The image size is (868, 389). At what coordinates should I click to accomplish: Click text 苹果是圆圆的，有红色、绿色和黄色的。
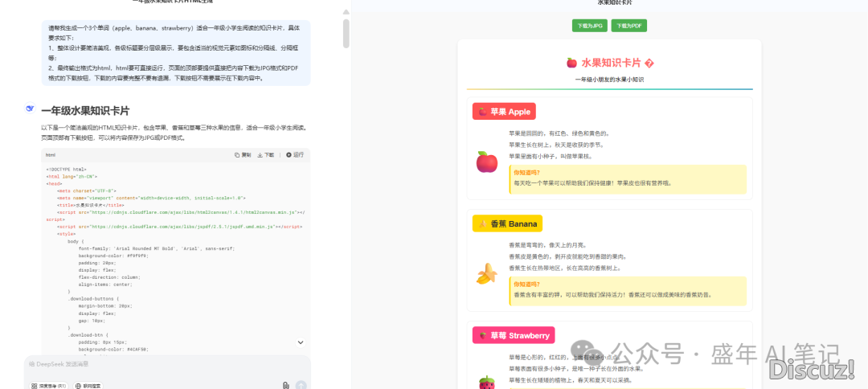[x=559, y=133]
